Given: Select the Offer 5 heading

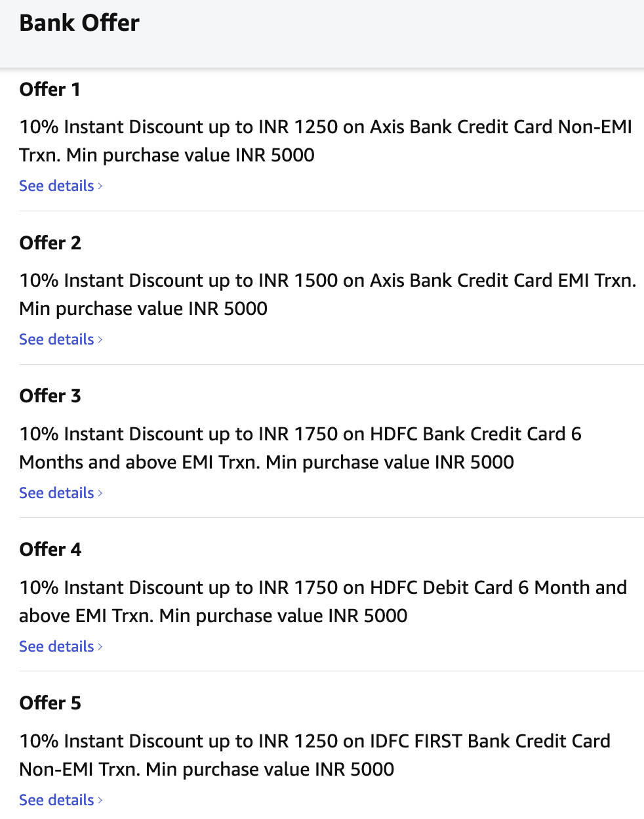Looking at the screenshot, I should pos(50,703).
